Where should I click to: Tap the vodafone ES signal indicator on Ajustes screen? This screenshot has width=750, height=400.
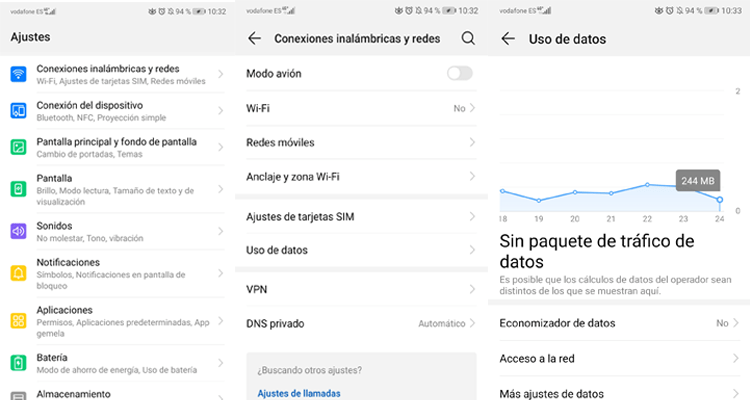[33, 11]
